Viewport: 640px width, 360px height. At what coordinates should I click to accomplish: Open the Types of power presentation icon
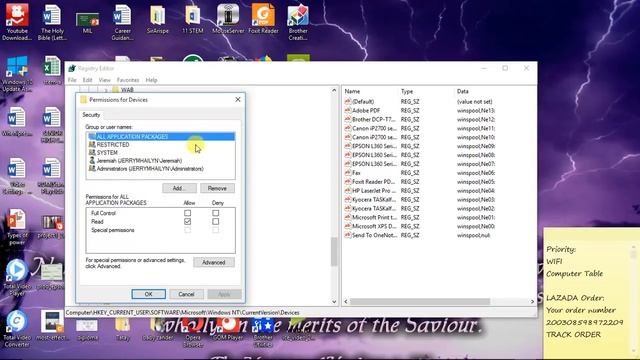tap(17, 227)
